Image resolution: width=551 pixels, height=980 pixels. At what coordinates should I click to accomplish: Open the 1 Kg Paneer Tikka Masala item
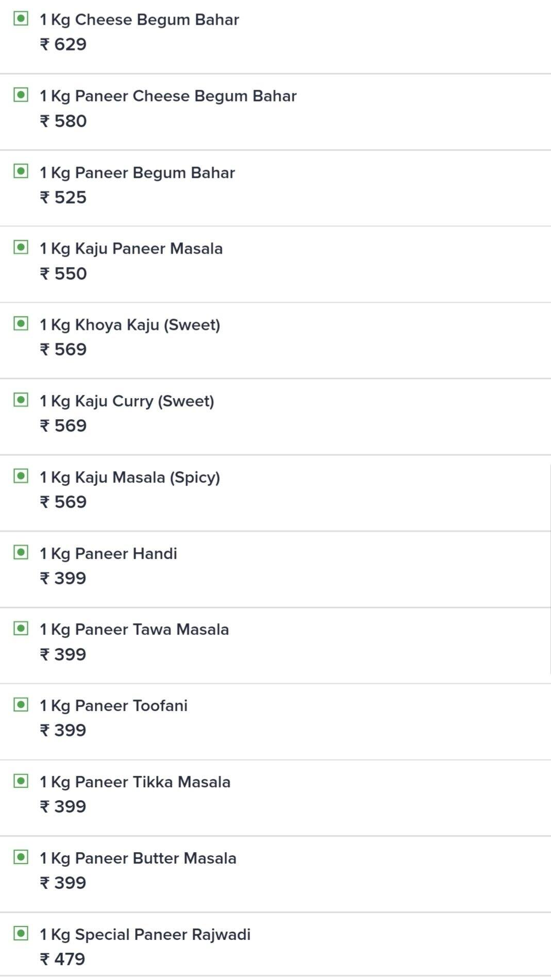coord(135,782)
